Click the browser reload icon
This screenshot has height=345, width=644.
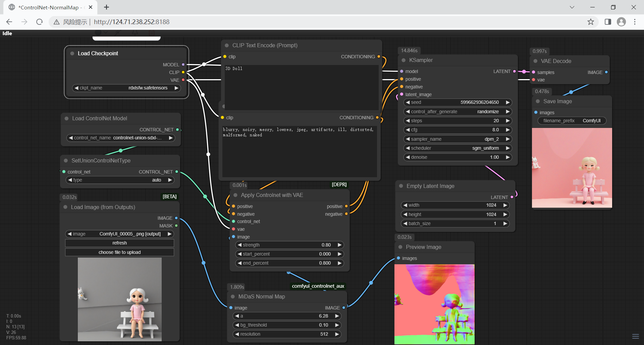(x=40, y=22)
